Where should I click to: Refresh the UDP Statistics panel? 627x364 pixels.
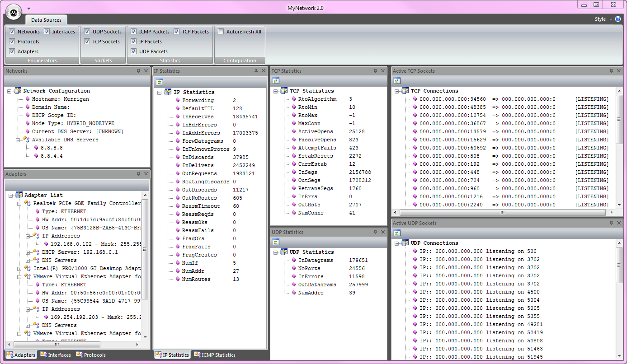click(275, 242)
